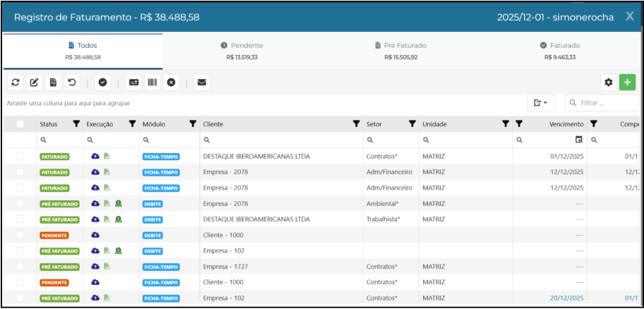Open PDF icon in Empresa - 1727 row
This screenshot has height=309, width=644.
tap(107, 267)
